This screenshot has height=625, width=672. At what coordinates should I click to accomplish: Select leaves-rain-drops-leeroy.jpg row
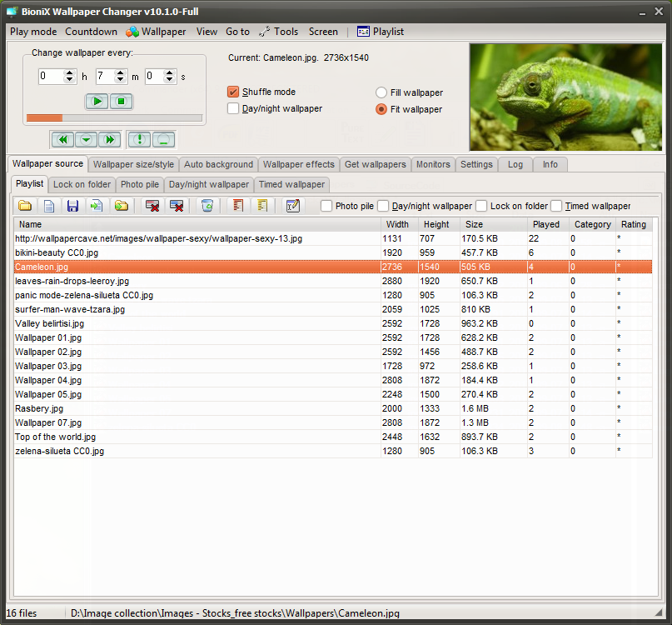click(x=333, y=281)
